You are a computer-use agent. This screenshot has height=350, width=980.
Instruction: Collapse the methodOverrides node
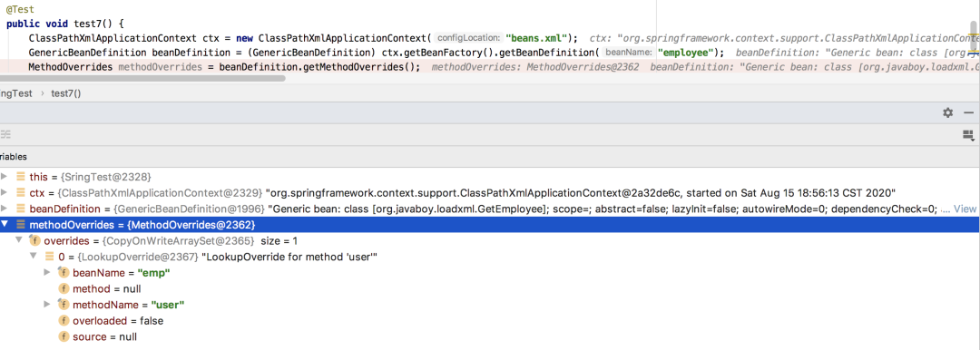5,224
